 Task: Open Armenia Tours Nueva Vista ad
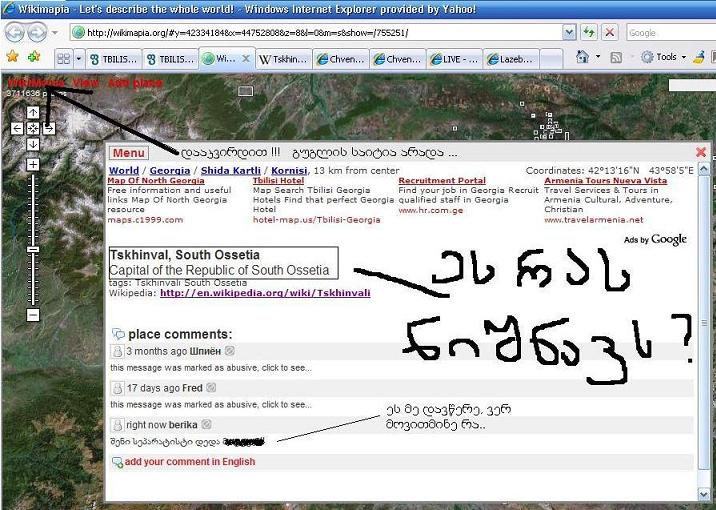(605, 181)
